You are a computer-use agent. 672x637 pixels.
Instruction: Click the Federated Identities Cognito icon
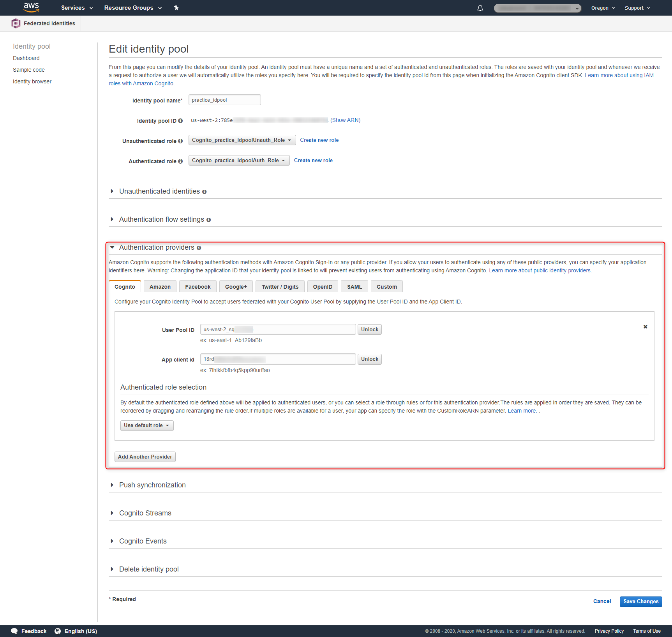[16, 23]
